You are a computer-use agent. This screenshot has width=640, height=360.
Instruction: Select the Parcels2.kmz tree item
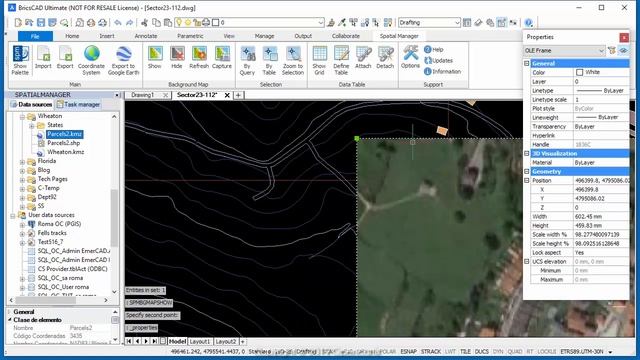pyautogui.click(x=64, y=134)
